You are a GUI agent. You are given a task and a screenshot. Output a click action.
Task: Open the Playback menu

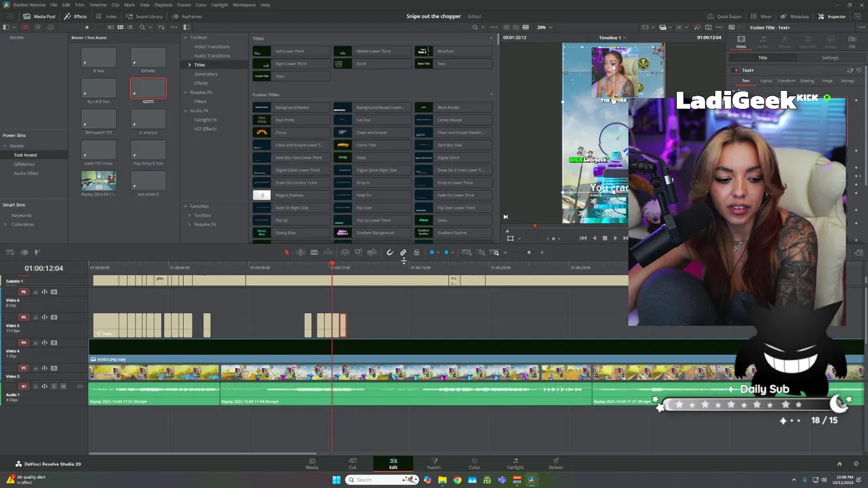(x=163, y=5)
